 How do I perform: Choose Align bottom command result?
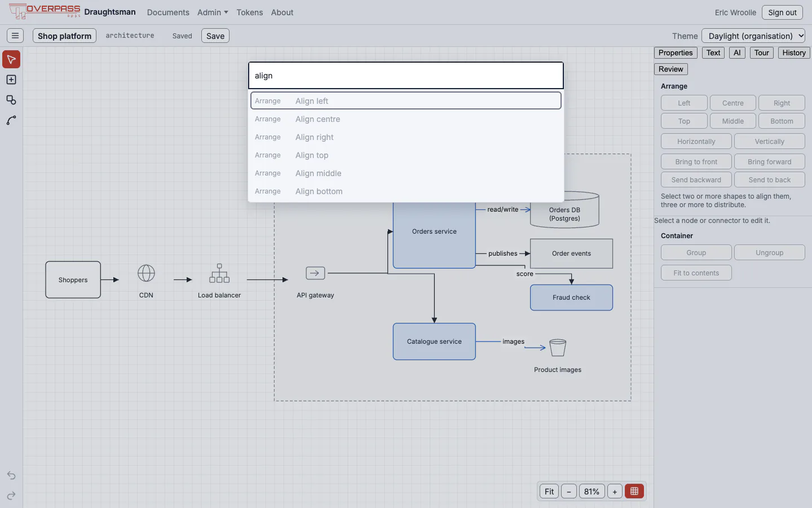point(406,191)
